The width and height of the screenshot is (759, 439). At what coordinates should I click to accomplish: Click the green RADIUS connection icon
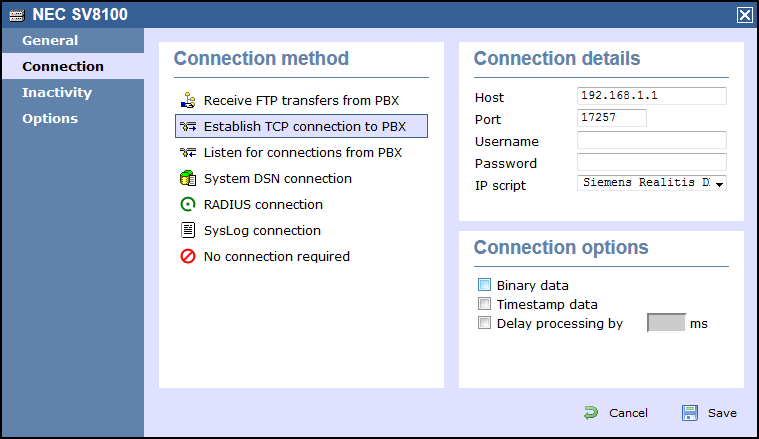point(187,205)
